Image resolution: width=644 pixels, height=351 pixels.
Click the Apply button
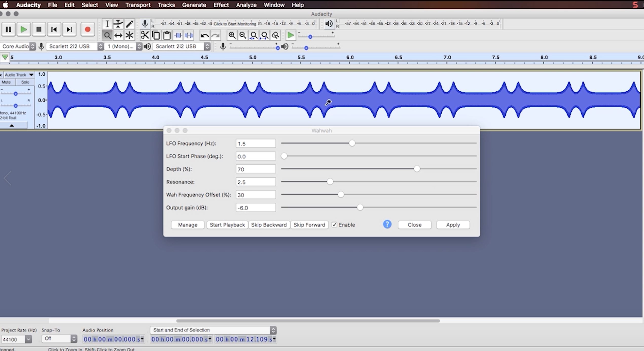[x=453, y=225]
